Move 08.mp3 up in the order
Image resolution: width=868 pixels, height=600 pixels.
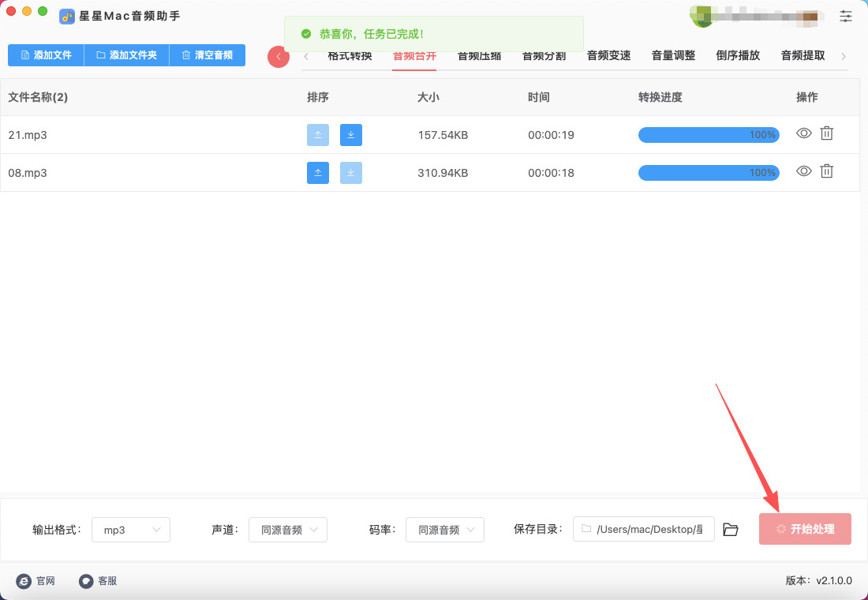[x=318, y=173]
